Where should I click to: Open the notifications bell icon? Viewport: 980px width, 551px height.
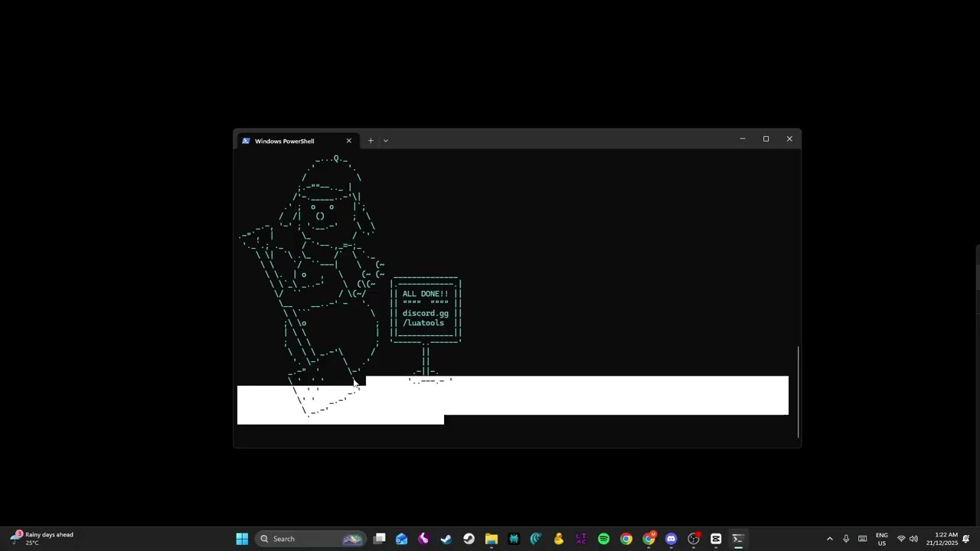[x=966, y=539]
